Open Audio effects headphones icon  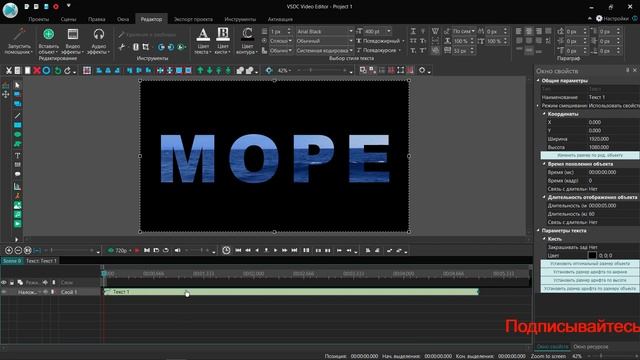click(x=98, y=34)
